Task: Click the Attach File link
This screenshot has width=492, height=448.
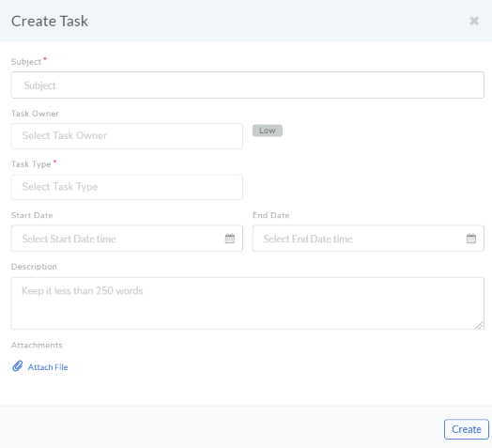Action: (48, 367)
